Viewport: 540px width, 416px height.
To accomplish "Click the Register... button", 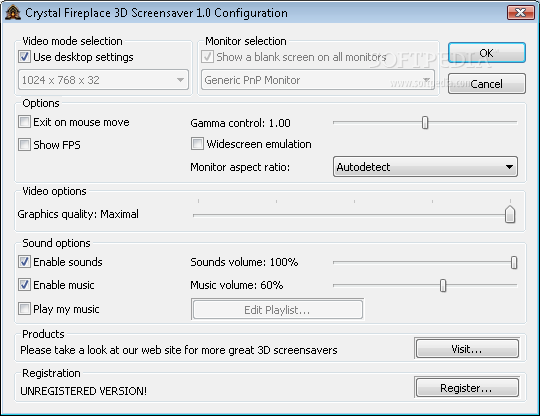I will point(467,388).
